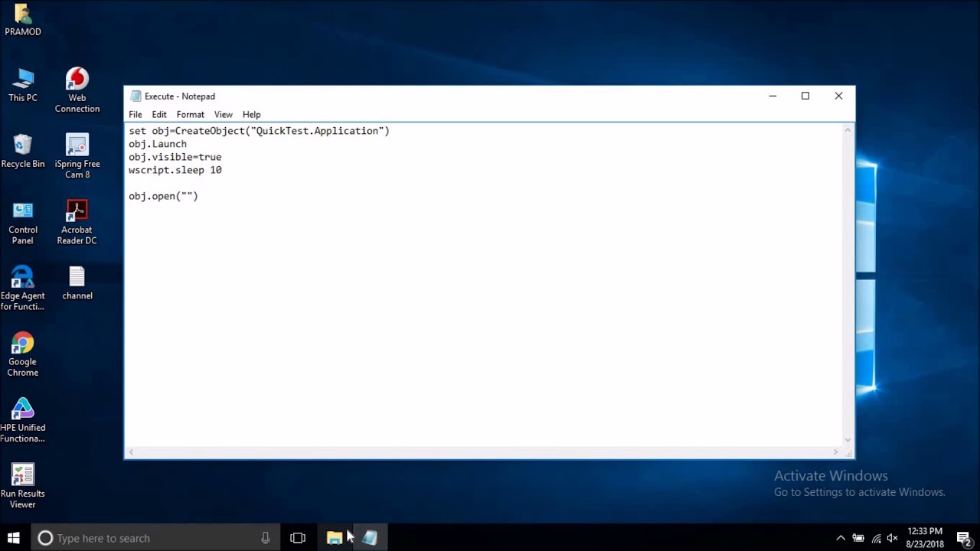Click the obj.visible=true line

click(x=175, y=157)
